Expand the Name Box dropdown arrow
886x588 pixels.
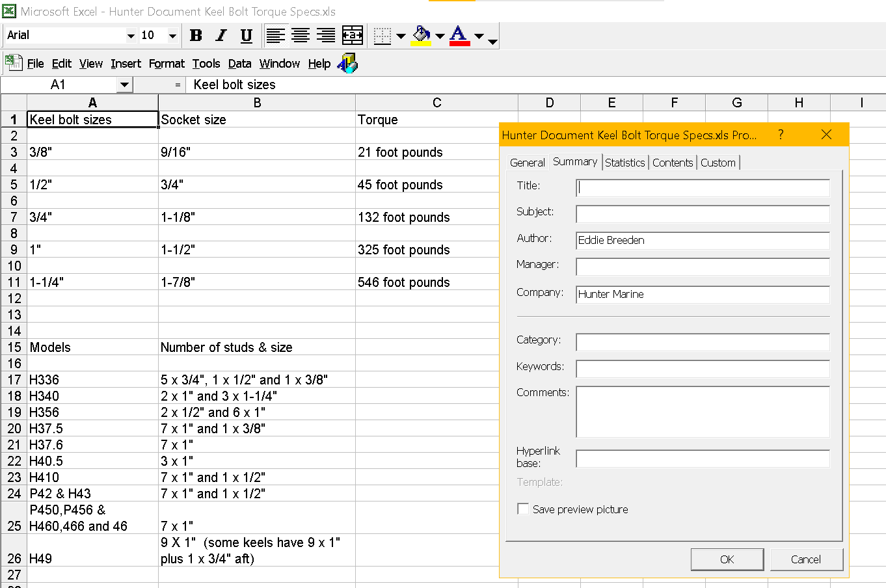[124, 85]
